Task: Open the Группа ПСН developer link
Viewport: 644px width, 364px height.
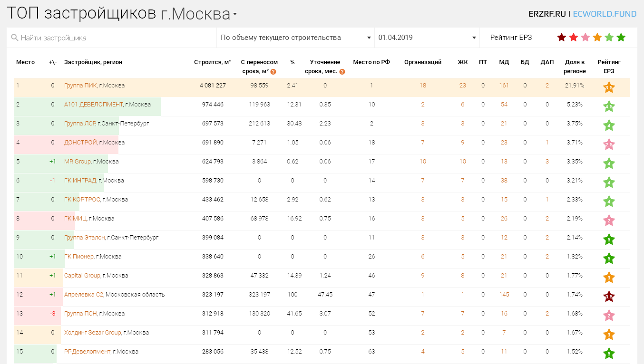Action: click(x=80, y=314)
